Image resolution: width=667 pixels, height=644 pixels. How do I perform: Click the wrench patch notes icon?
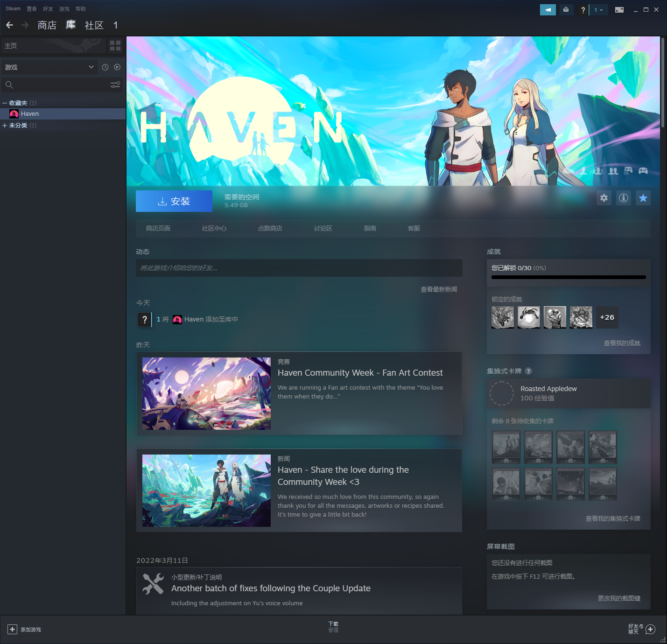pos(153,584)
